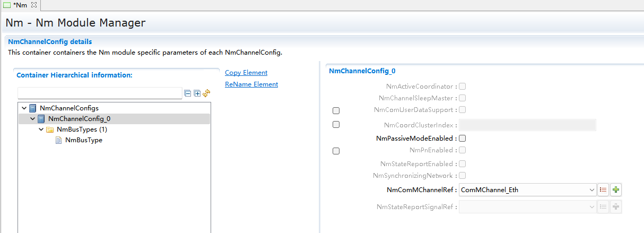Click the expand all tree icon
The height and width of the screenshot is (233, 644).
(197, 93)
